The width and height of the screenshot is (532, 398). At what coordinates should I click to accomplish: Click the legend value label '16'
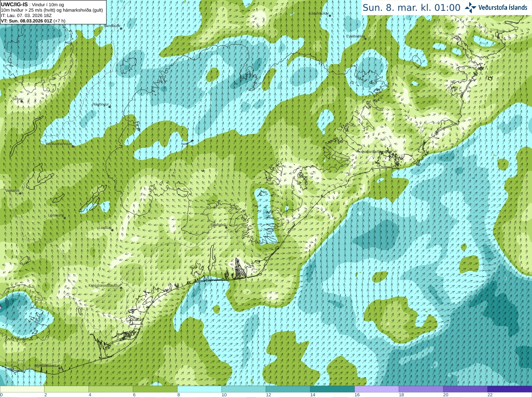pos(357,395)
